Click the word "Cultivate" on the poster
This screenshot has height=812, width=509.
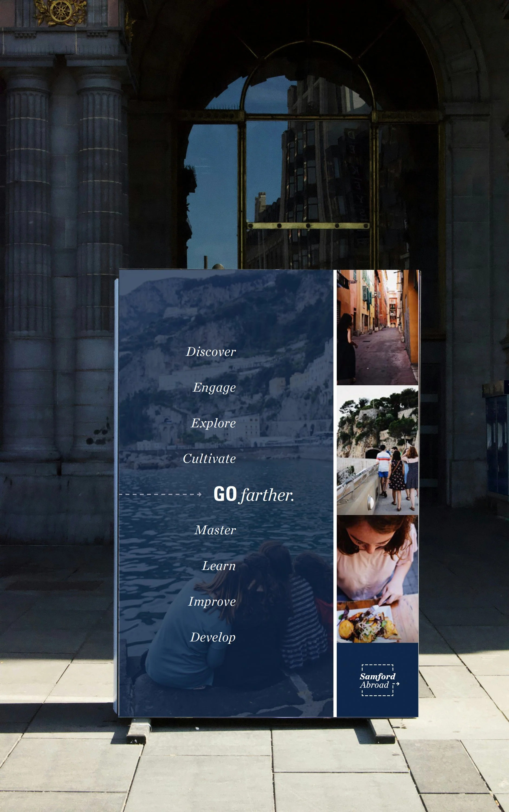(x=209, y=459)
